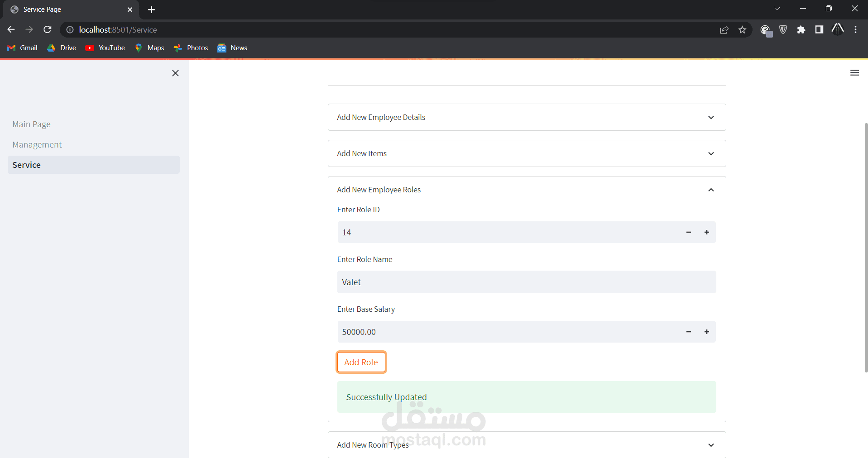Open Photos bookmark
This screenshot has width=868, height=458.
tap(191, 48)
